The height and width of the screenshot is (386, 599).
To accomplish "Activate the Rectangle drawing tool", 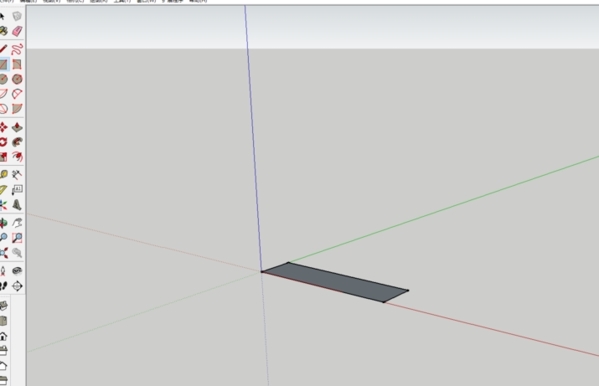I will point(3,64).
